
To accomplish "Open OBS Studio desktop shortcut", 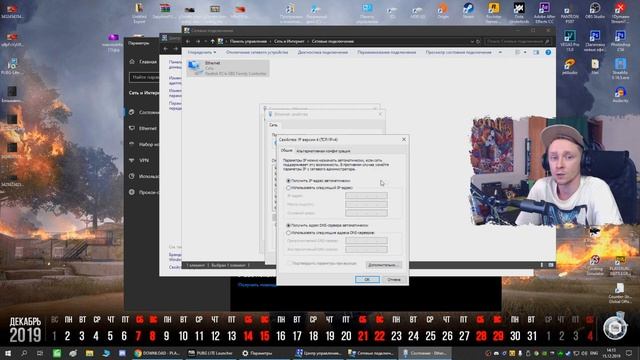I will click(595, 11).
